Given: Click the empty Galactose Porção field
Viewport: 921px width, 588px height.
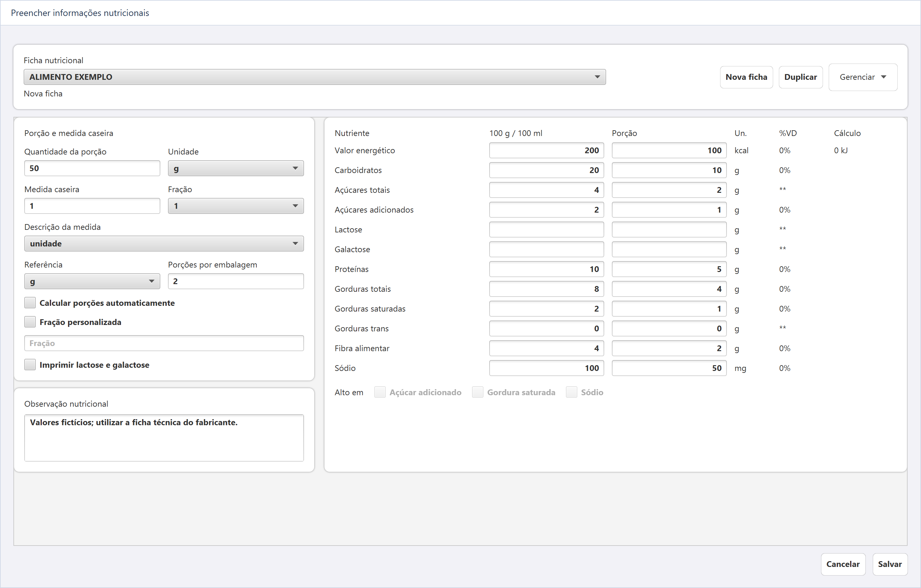Looking at the screenshot, I should tap(669, 249).
